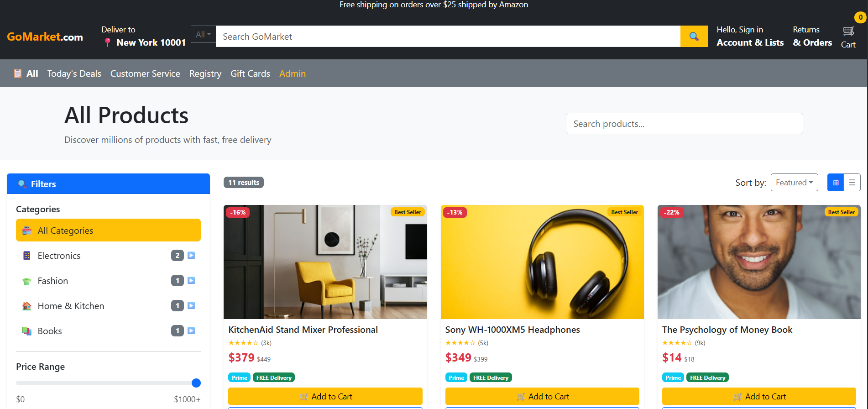This screenshot has width=868, height=409.
Task: Click Best Seller badge on KitchenAid mixer
Action: point(408,212)
